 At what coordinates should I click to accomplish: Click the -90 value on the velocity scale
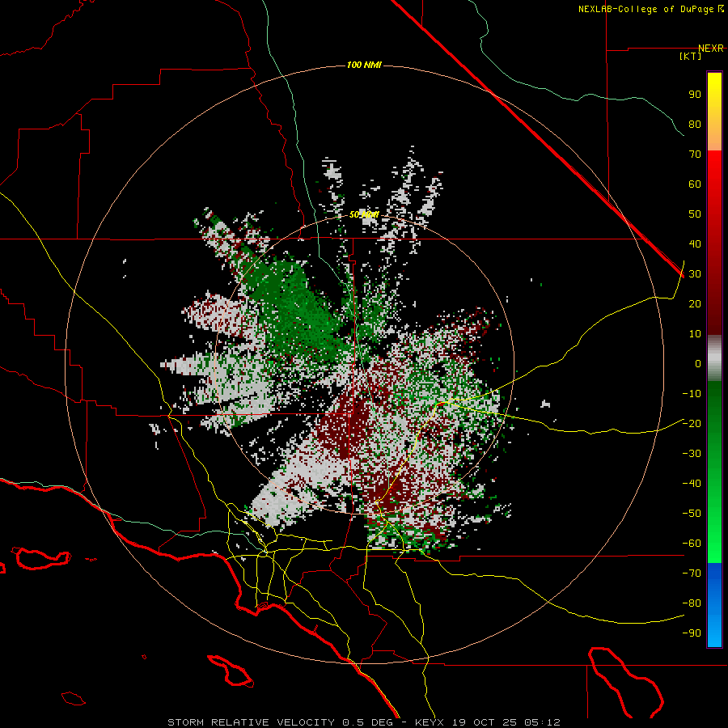click(692, 633)
